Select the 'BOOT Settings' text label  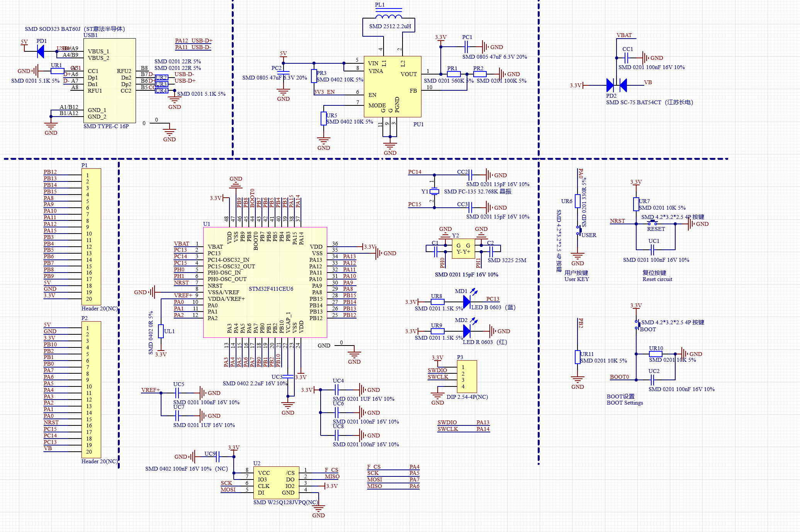coord(625,403)
